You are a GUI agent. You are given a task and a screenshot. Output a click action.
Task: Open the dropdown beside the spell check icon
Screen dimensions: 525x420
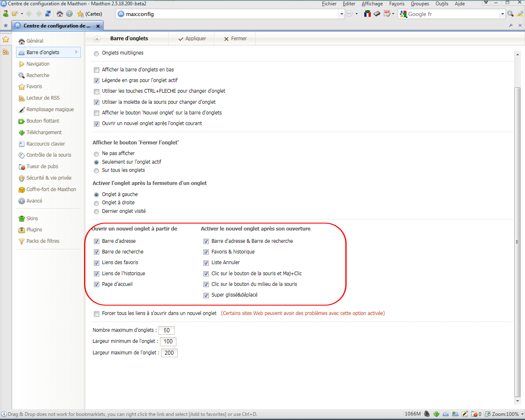(x=393, y=14)
